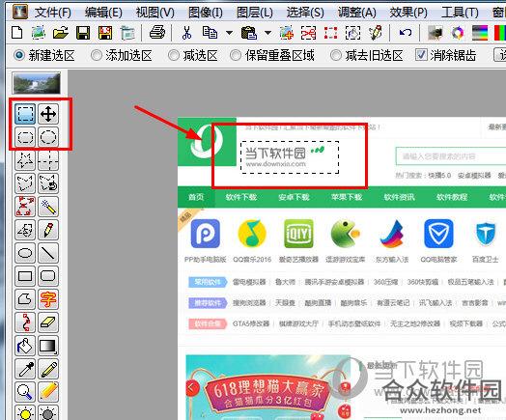Expand the Copy dropdown arrow

[x=230, y=33]
